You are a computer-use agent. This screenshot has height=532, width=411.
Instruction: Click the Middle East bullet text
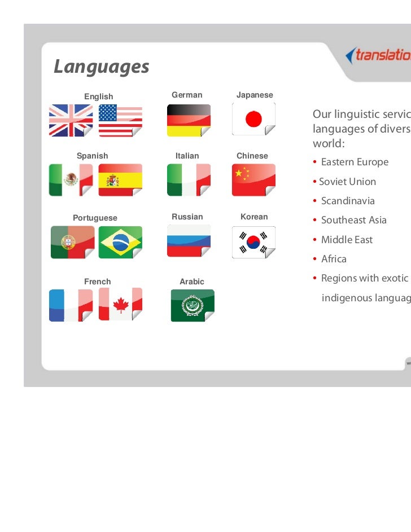pyautogui.click(x=347, y=240)
